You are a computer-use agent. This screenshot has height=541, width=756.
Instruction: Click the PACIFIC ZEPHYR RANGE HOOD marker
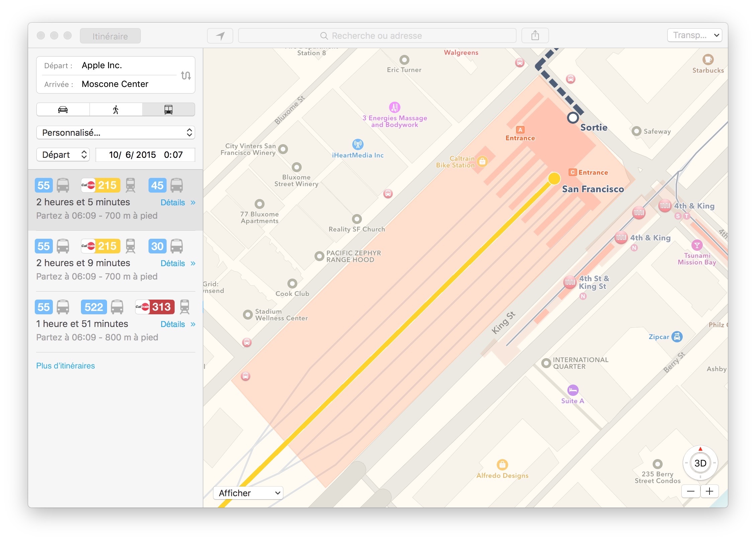point(319,256)
